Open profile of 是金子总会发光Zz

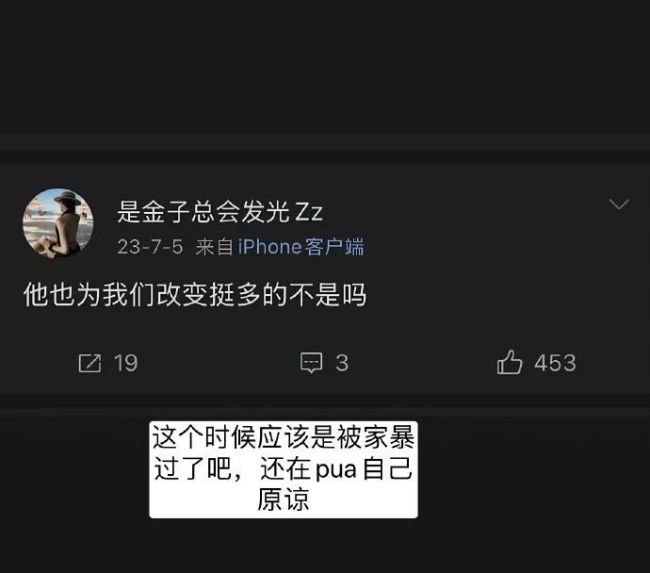coord(220,211)
